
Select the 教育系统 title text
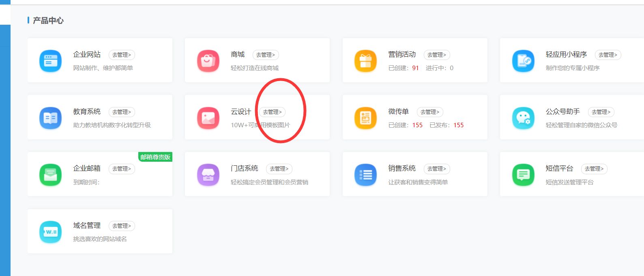pos(87,111)
